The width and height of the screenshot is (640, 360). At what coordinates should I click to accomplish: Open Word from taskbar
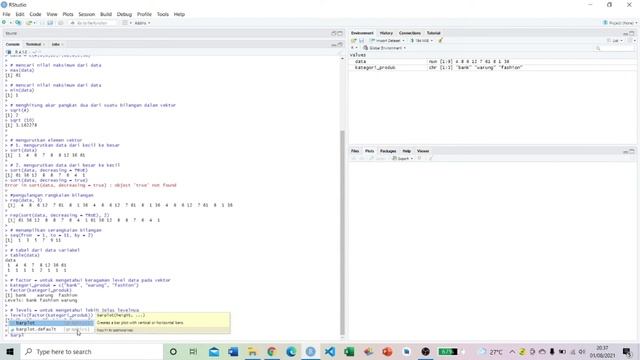(x=233, y=351)
